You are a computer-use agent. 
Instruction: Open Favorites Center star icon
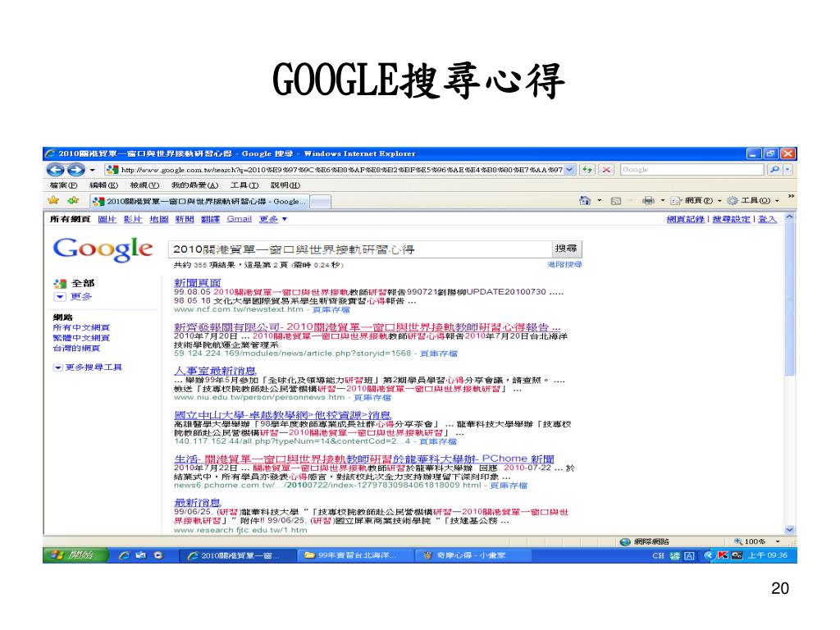coord(53,201)
